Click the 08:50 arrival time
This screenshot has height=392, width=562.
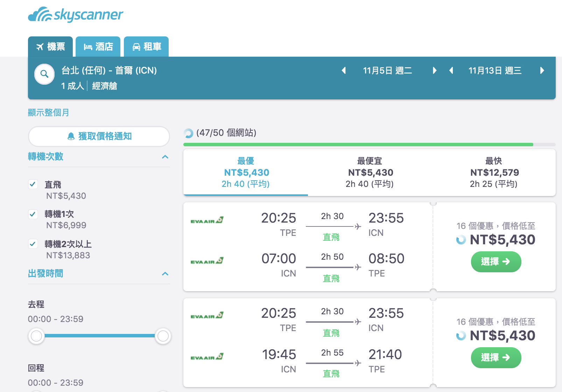[386, 259]
